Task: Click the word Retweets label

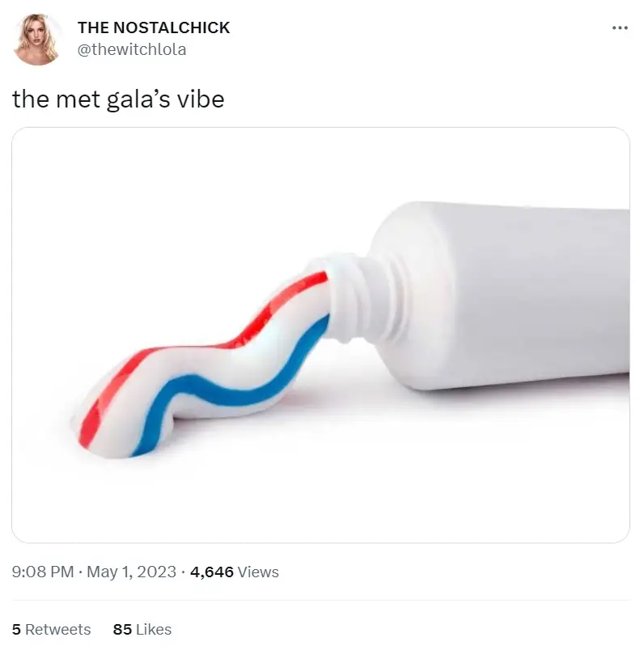Action: [x=58, y=629]
